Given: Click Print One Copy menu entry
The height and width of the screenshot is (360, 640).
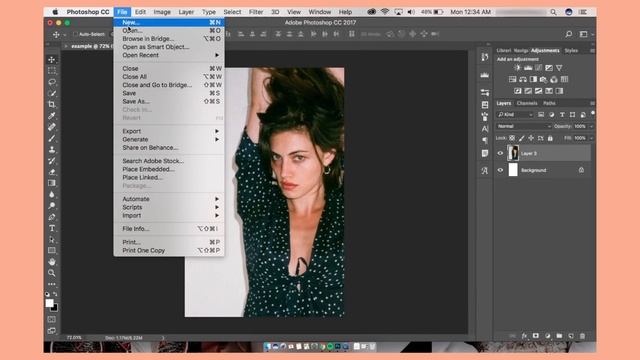Looking at the screenshot, I should click(169, 251).
